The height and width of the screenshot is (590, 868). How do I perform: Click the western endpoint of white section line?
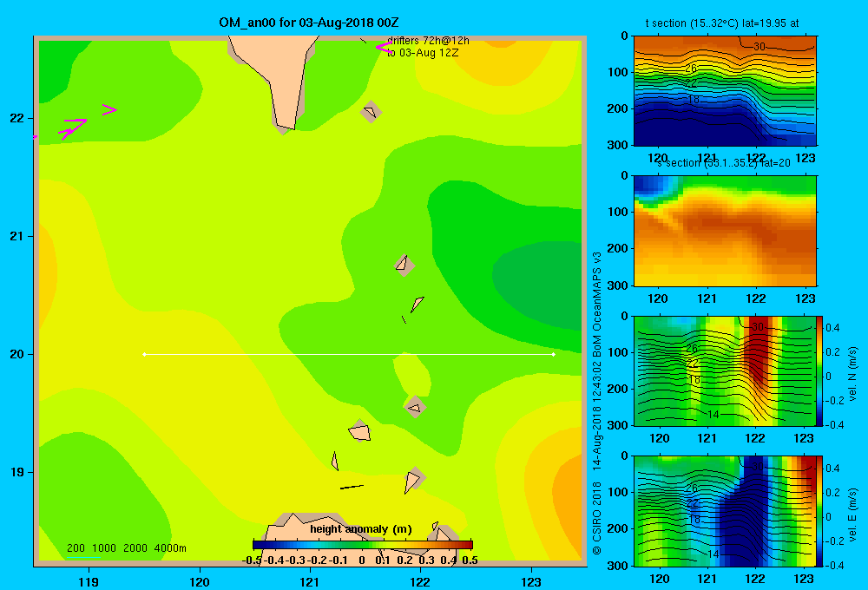(144, 354)
